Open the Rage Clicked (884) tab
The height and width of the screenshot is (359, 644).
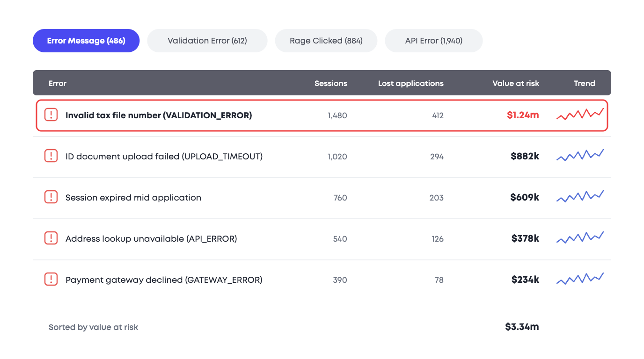[x=326, y=41]
